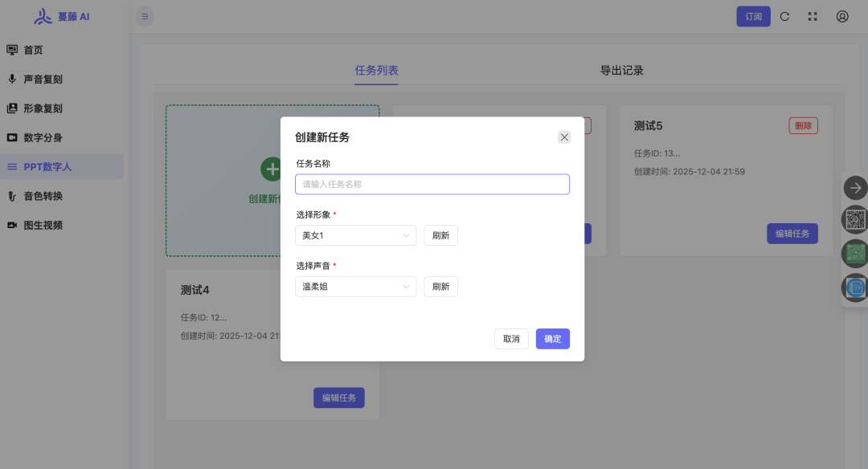Expand the floating panel using the arrow

pos(855,188)
